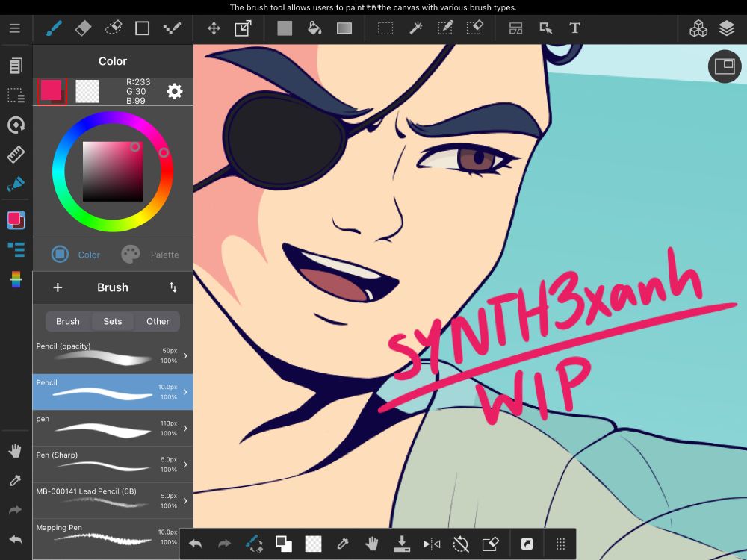The width and height of the screenshot is (747, 560).
Task: Select the gray fill rectangle tool
Action: tap(285, 28)
